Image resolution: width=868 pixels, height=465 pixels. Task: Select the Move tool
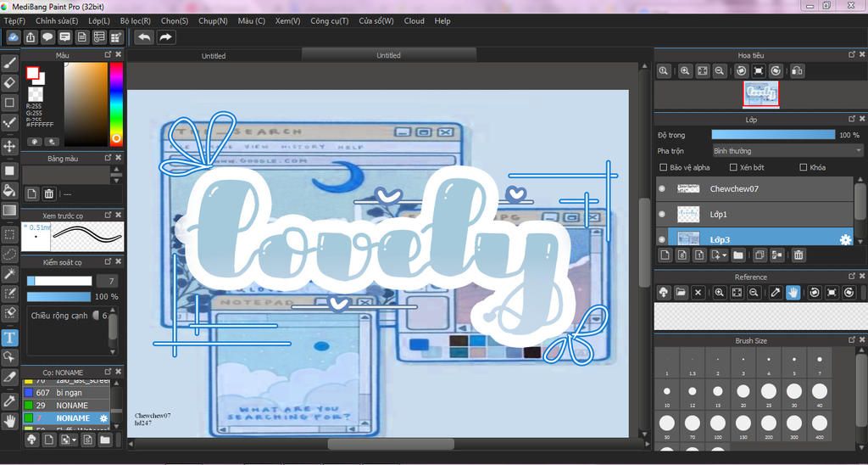[x=9, y=146]
